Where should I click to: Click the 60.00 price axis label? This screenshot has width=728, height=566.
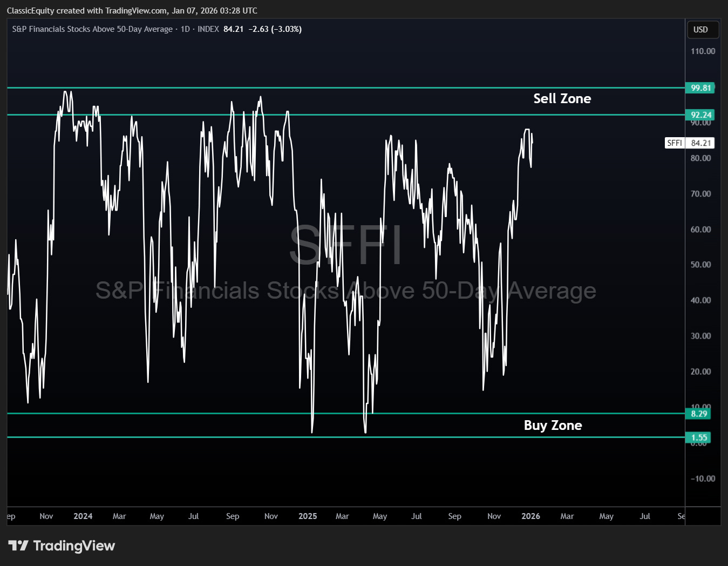[x=700, y=230]
